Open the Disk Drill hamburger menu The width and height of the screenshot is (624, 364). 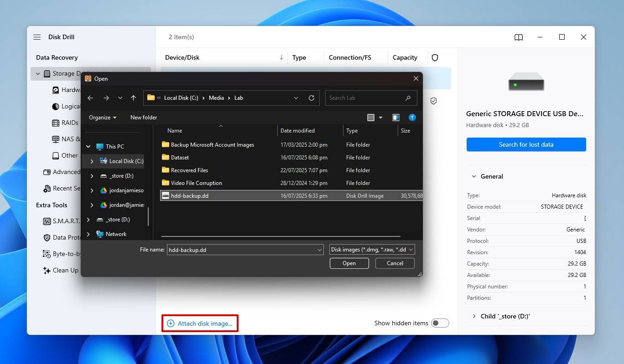coord(37,37)
